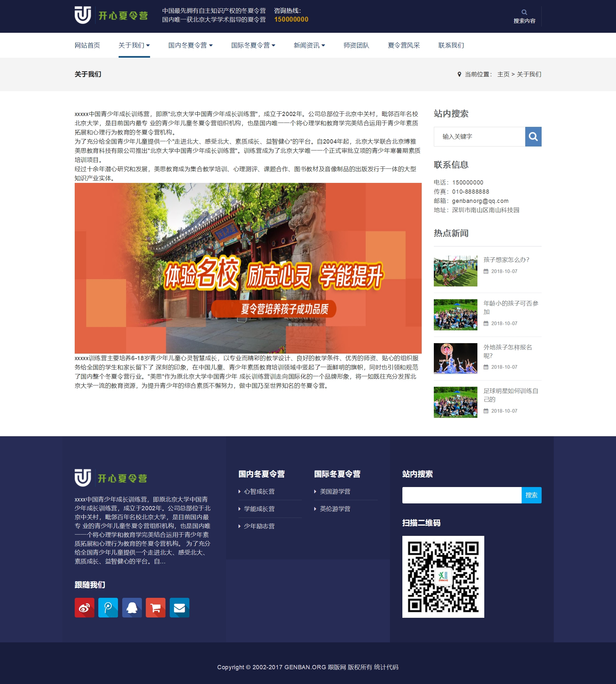Click the Weibo icon under 跟随我们

point(84,608)
